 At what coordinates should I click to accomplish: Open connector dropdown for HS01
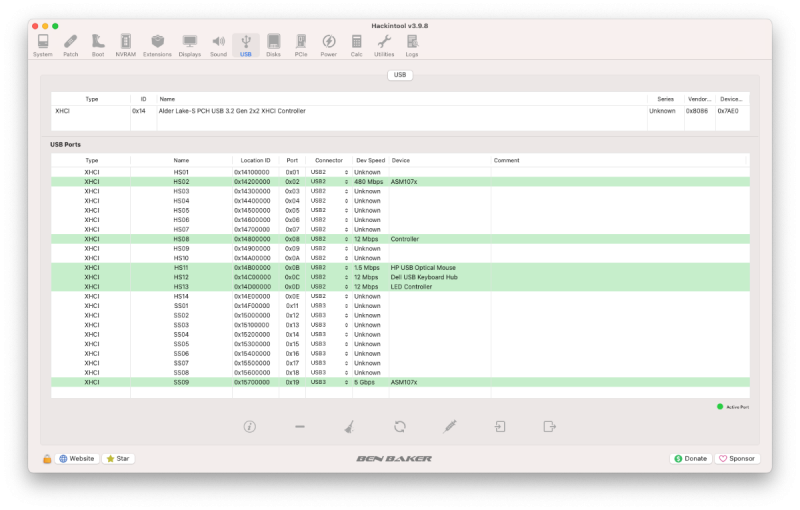click(329, 172)
